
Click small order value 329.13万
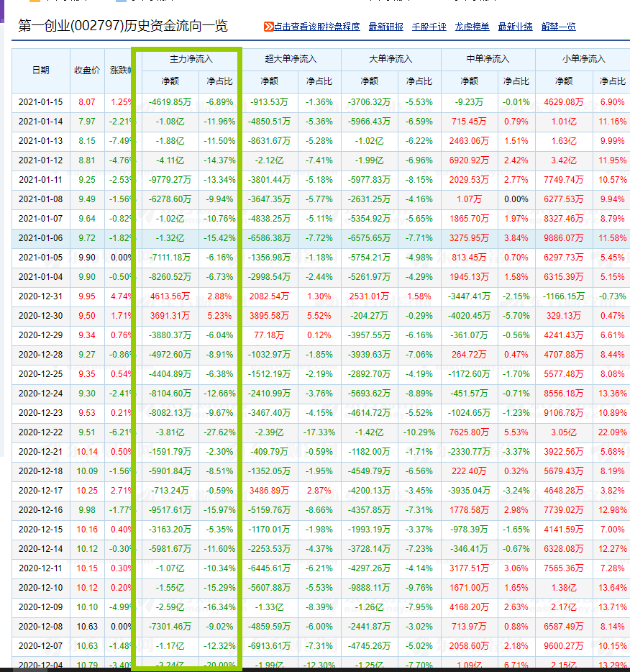(564, 316)
